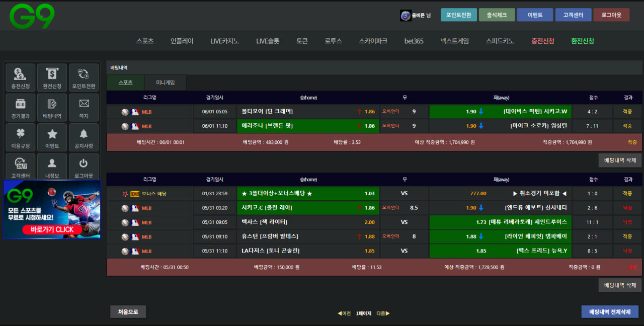The image size is (644, 326).
Task: Click the 처음으로 button
Action: 128,312
